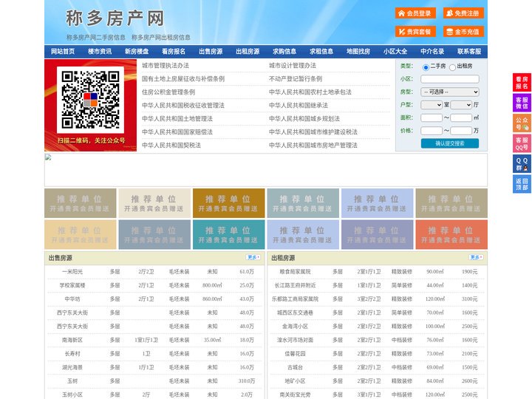
Task: Go to 网站首页 in the navigation bar
Action: coord(63,52)
